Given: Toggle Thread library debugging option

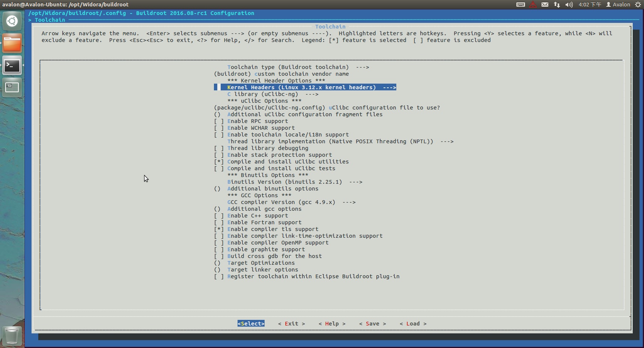Looking at the screenshot, I should click(261, 148).
